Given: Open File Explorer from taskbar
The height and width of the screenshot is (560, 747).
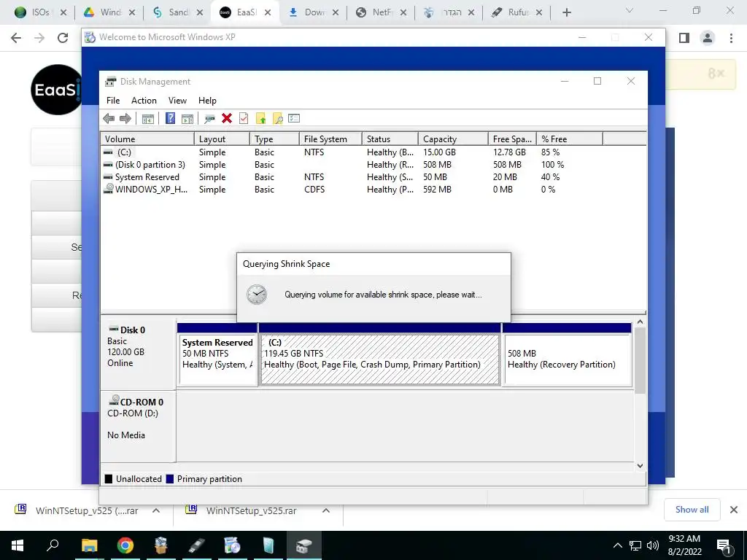Looking at the screenshot, I should click(89, 545).
